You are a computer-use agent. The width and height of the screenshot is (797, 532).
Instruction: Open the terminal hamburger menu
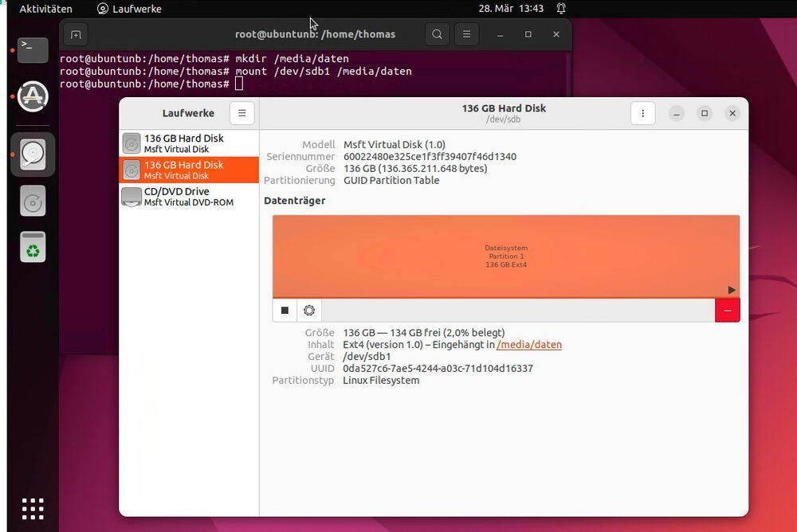point(466,34)
